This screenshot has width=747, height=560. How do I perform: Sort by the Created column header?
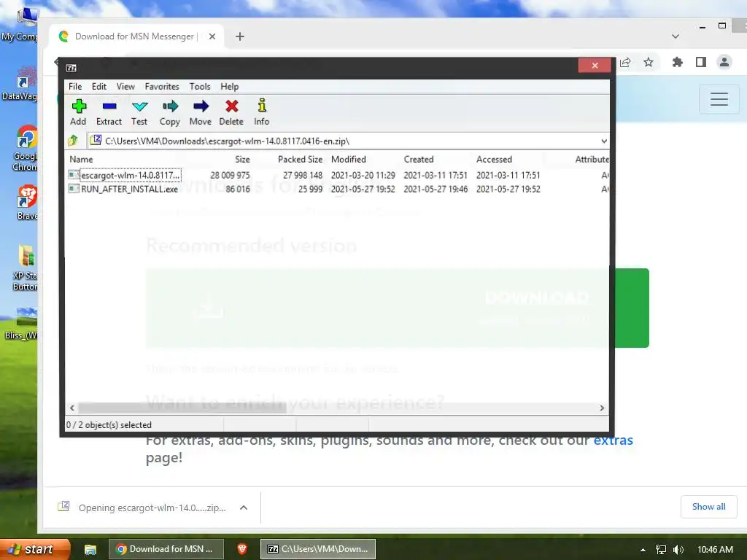(419, 159)
